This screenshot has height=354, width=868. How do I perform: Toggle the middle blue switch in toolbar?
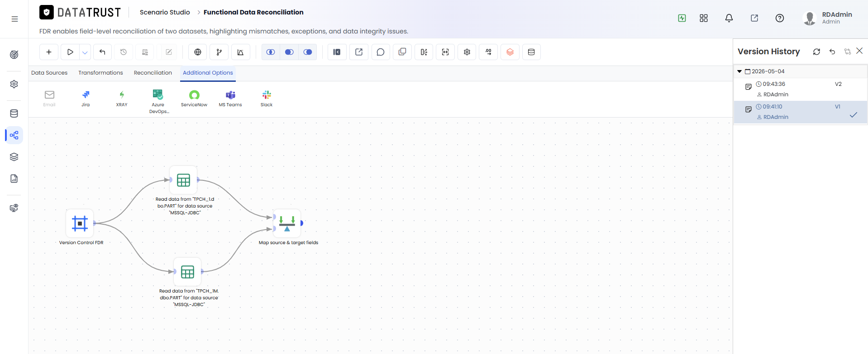[x=289, y=52]
